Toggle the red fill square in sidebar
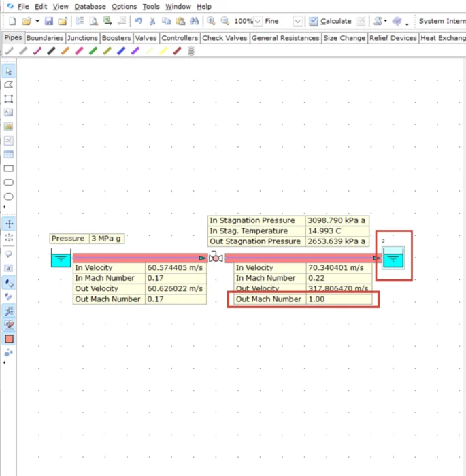 (9, 339)
